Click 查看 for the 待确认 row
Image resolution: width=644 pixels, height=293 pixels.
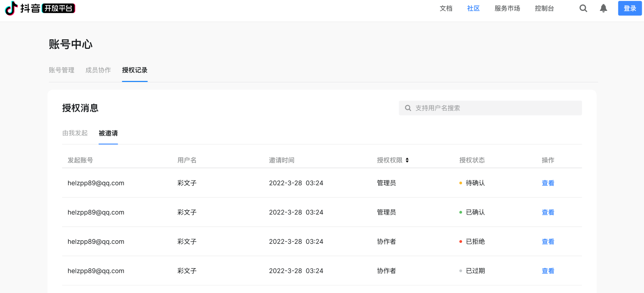click(x=548, y=183)
